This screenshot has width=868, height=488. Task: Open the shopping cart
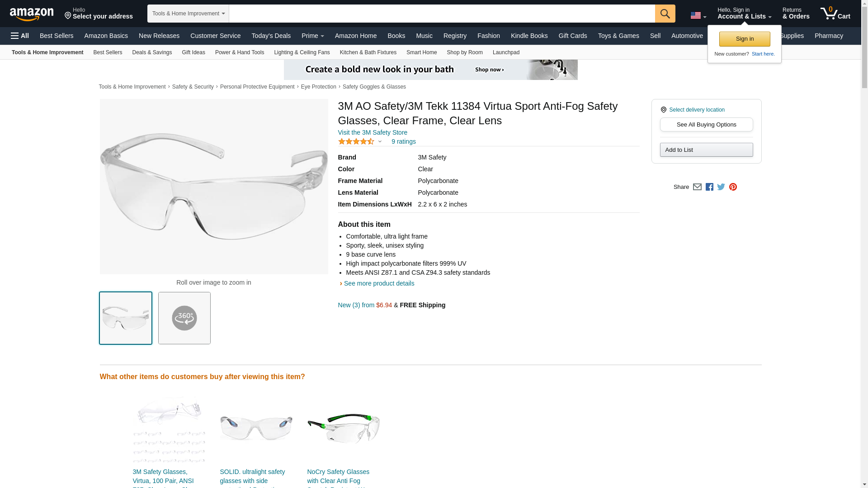pos(835,14)
